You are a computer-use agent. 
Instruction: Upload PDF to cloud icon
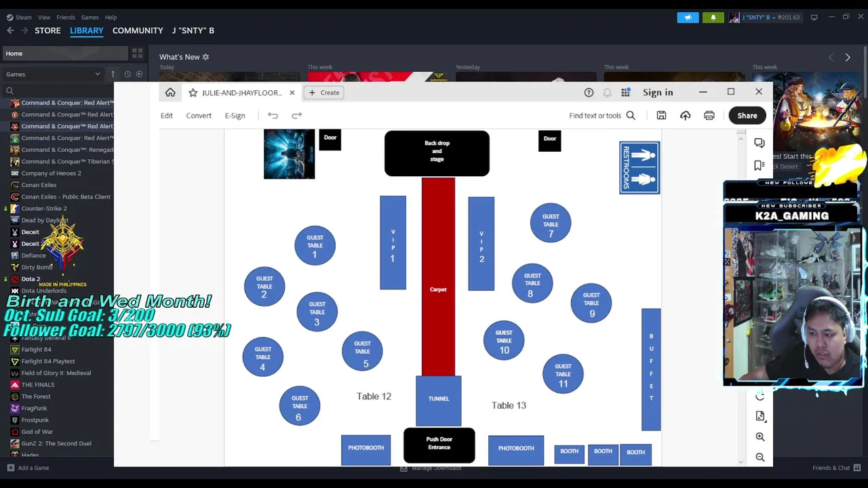685,115
